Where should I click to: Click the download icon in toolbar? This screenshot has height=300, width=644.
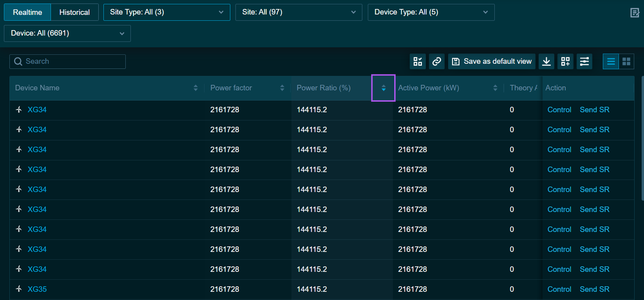click(x=546, y=61)
